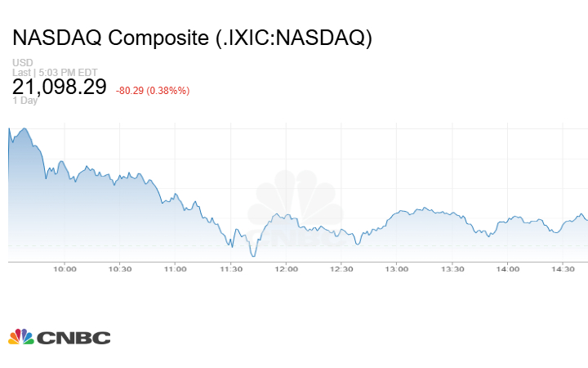Select the 11:00 axis marker
Viewport: 588px width, 368px height.
(x=176, y=269)
